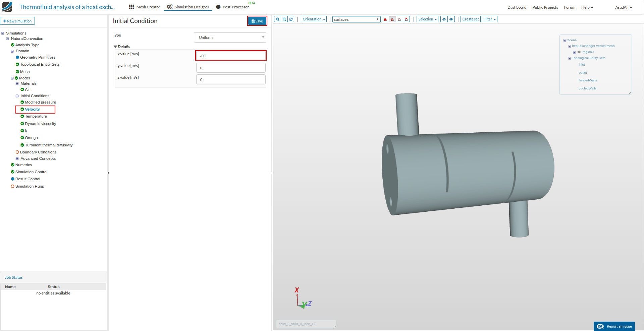Open the Filter dropdown
This screenshot has width=644, height=331.
[489, 19]
